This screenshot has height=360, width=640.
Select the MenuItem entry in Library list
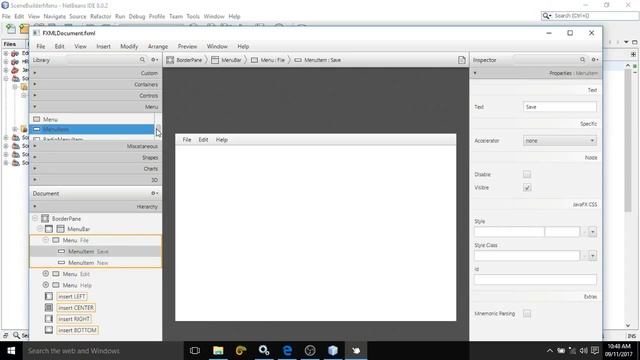[x=92, y=129]
